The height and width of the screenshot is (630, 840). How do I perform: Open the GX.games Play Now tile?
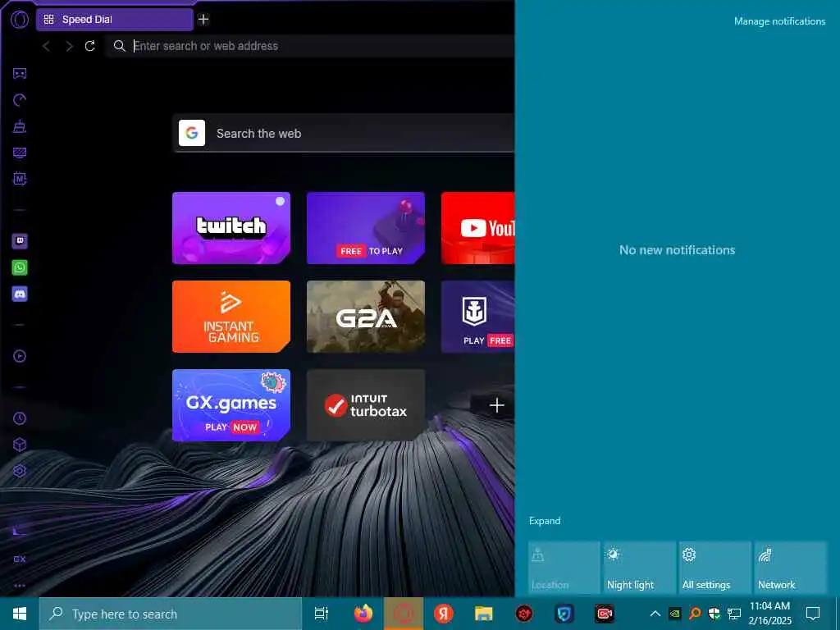pos(231,405)
